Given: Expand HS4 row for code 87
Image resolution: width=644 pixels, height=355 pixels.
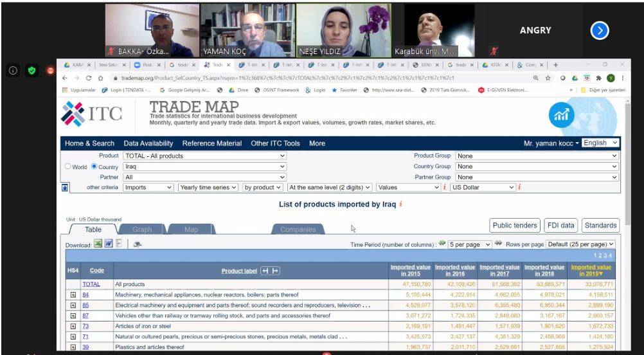Looking at the screenshot, I should click(73, 316).
